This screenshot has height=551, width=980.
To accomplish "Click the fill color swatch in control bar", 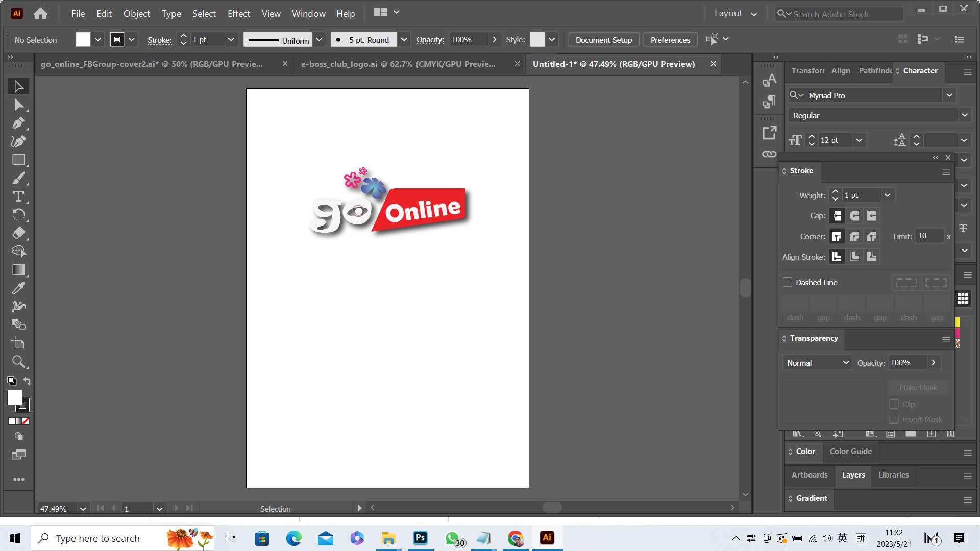I will [x=83, y=40].
